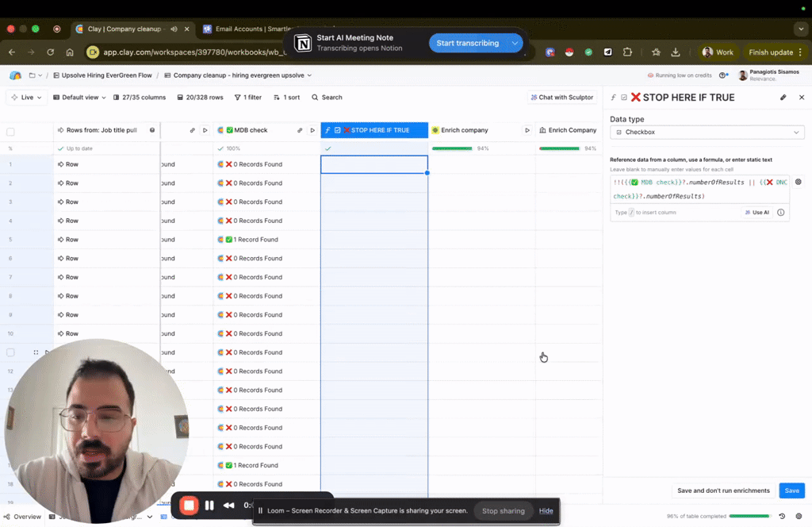The width and height of the screenshot is (812, 527).
Task: Click the blue Save button
Action: click(791, 490)
